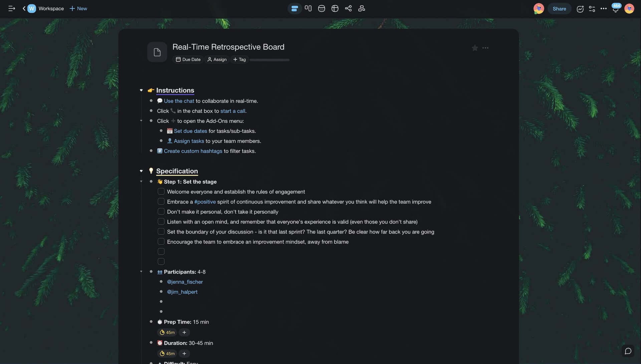Switch to the board view icon
Viewport: 641px width, 364px height.
(x=308, y=9)
